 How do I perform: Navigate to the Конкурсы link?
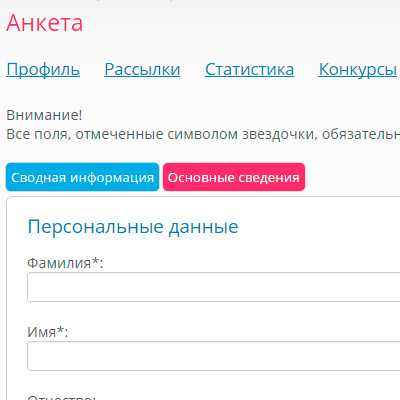(358, 70)
